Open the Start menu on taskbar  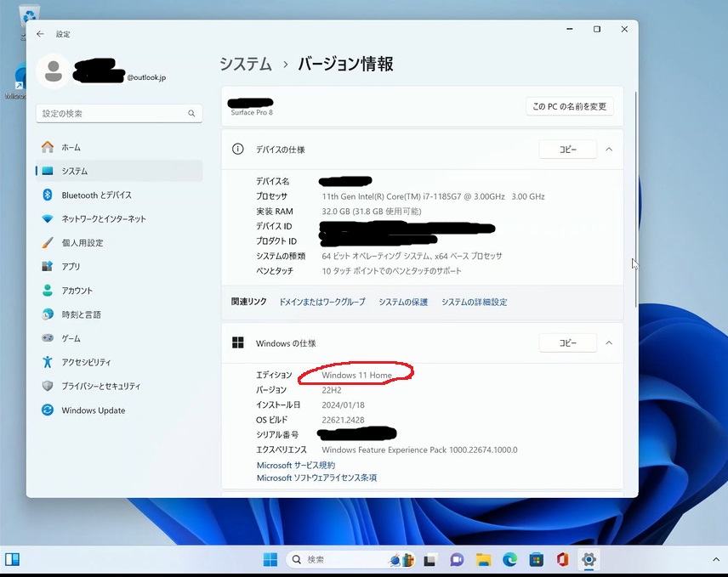[x=270, y=560]
